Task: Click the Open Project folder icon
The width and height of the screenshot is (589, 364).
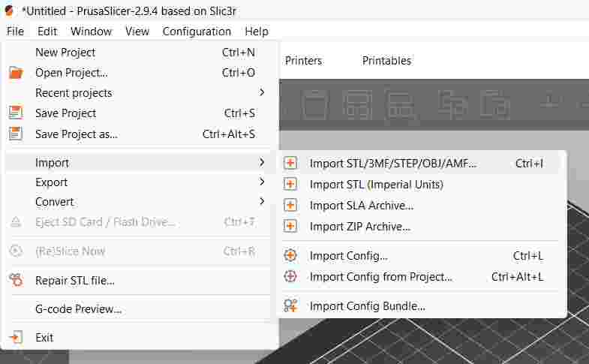Action: [16, 73]
